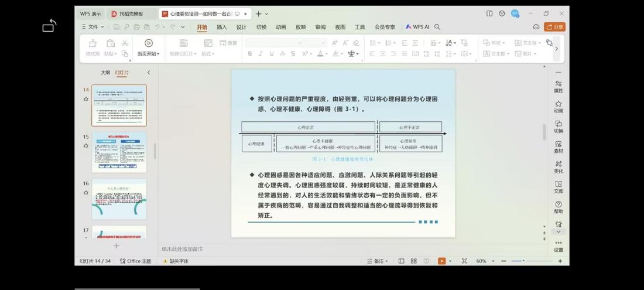The width and height of the screenshot is (644, 290).
Task: Switch to the 设计 design tab
Action: pos(241,27)
